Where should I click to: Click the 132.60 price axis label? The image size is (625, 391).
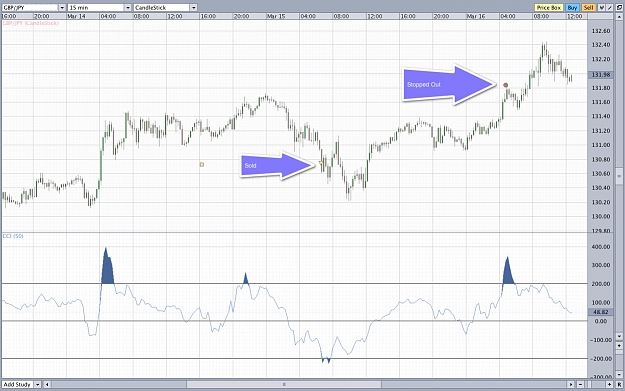click(x=601, y=31)
